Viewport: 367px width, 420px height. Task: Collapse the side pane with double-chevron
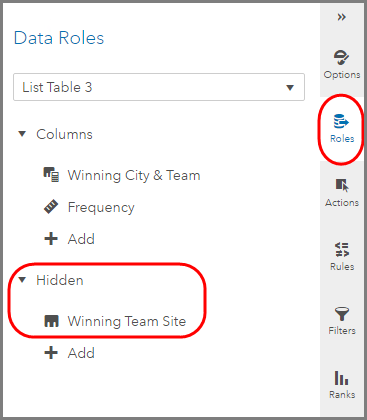click(x=341, y=17)
